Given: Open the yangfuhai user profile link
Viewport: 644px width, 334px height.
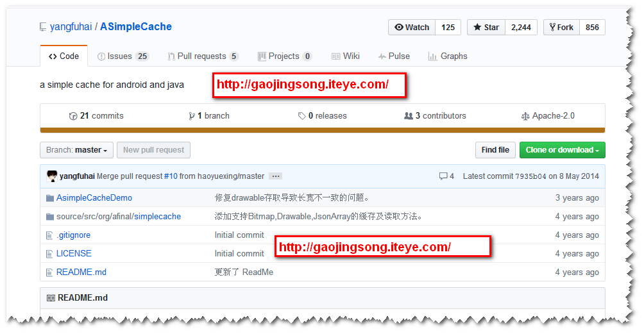Looking at the screenshot, I should pos(71,27).
